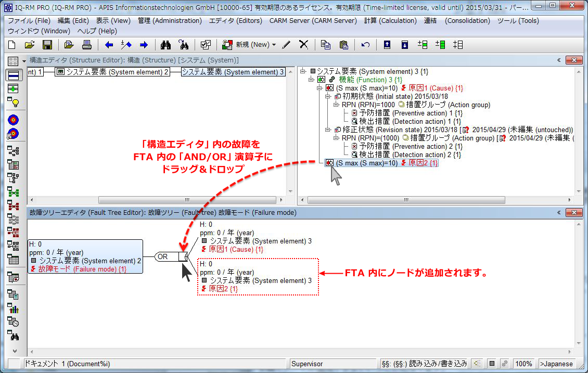Click the printer icon in the toolbar

click(x=86, y=45)
